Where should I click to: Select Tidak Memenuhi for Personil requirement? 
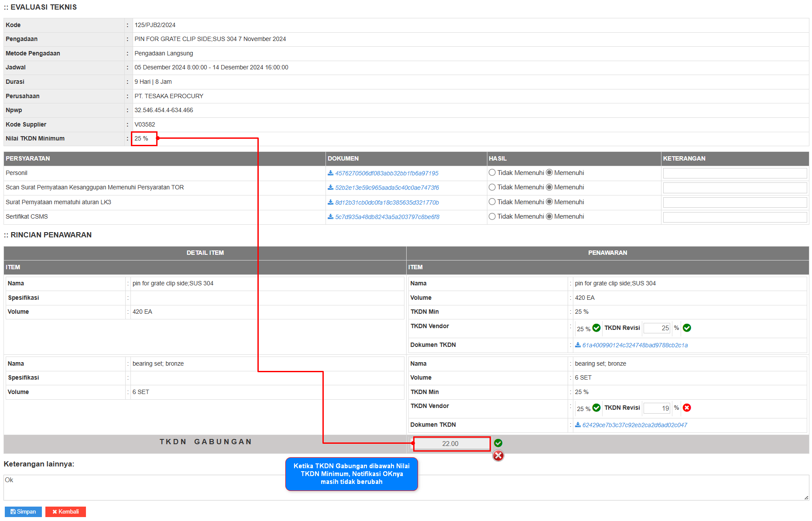click(492, 173)
